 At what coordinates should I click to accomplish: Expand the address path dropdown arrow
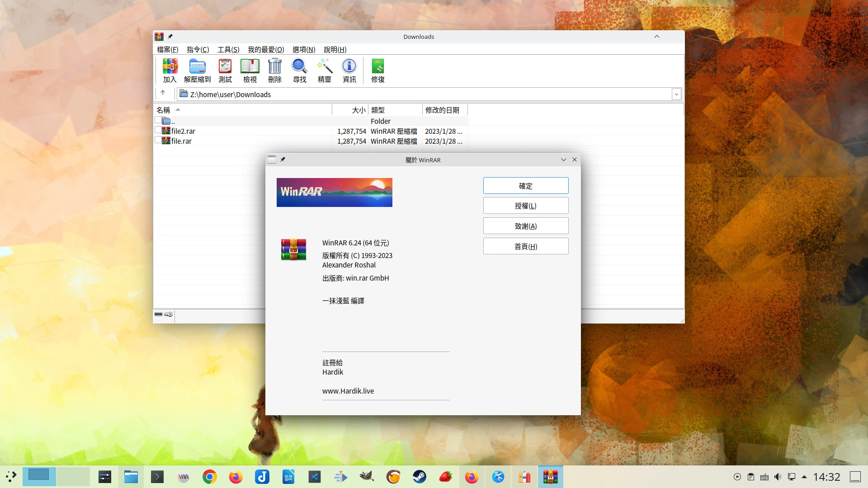click(676, 94)
